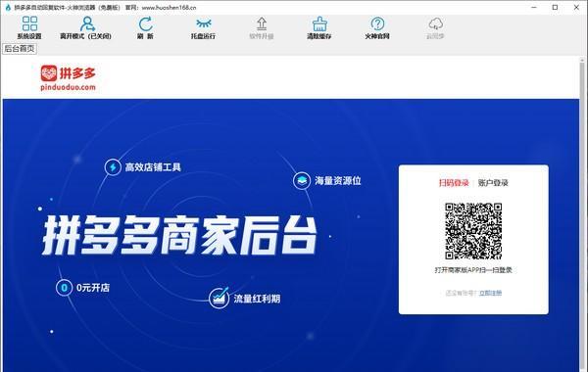Click the 立即注册 register link
Image resolution: width=588 pixels, height=372 pixels.
(x=490, y=293)
